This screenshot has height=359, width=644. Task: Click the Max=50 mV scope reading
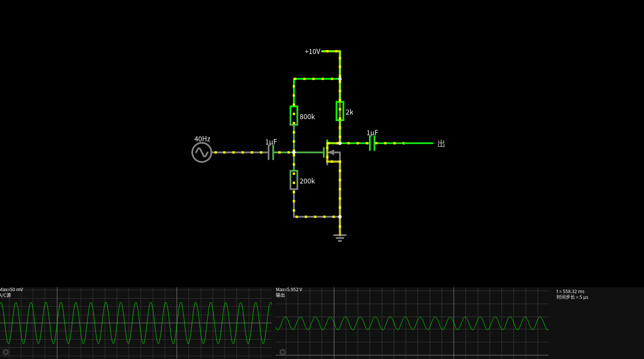coord(12,290)
